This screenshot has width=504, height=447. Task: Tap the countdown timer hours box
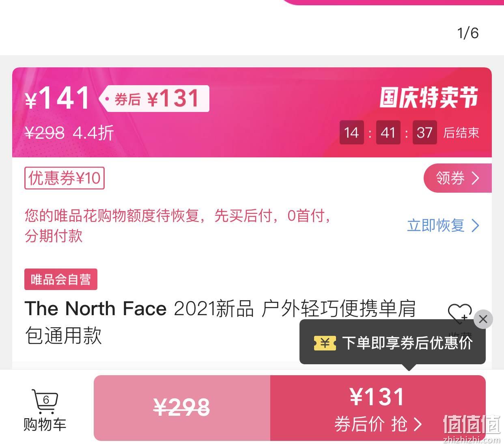[351, 132]
